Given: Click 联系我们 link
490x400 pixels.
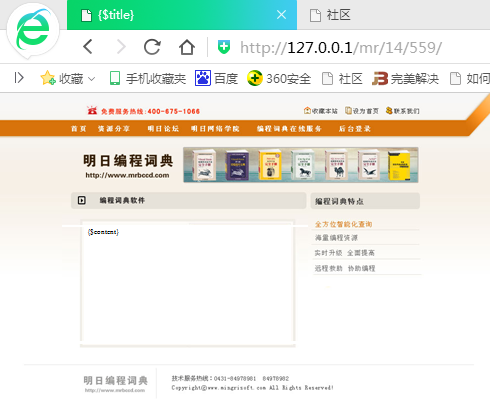Looking at the screenshot, I should point(402,111).
